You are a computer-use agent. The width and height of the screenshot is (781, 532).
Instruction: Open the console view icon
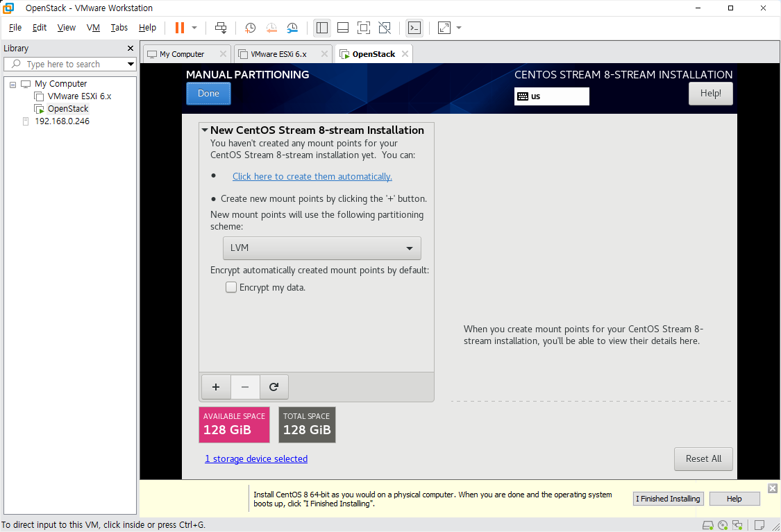tap(414, 28)
